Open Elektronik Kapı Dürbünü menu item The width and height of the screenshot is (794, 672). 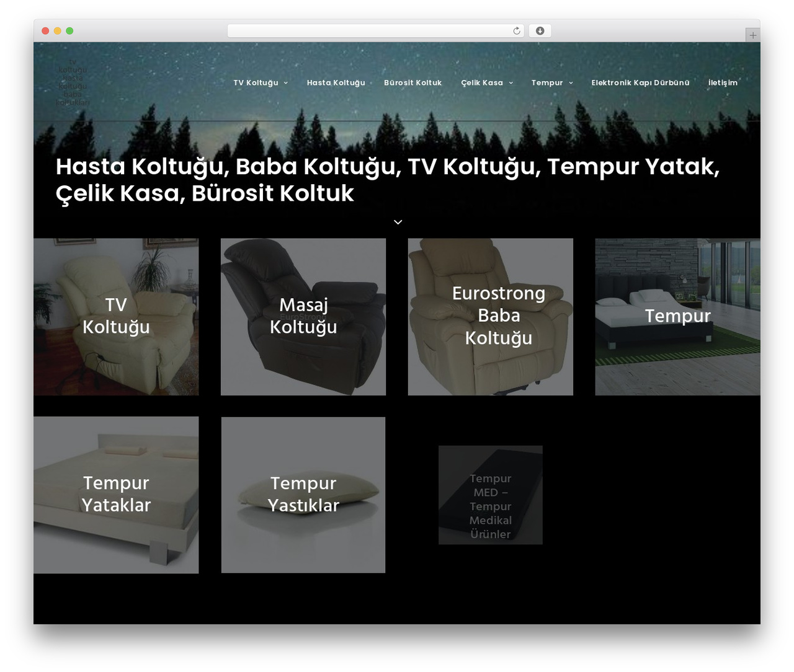(x=640, y=82)
